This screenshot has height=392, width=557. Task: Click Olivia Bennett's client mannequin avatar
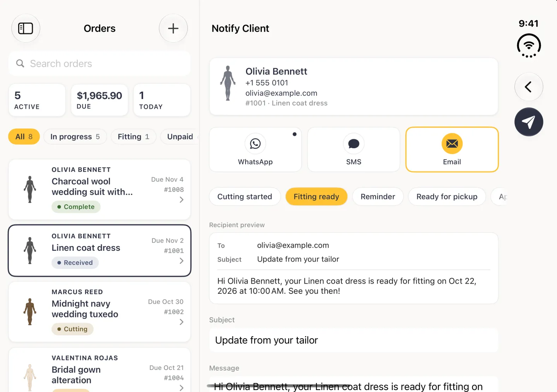(x=228, y=83)
